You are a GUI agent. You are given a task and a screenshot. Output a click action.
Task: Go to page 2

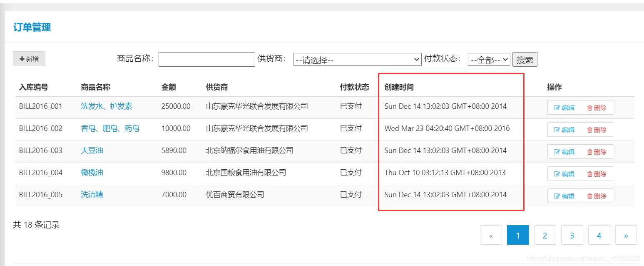[x=545, y=235]
